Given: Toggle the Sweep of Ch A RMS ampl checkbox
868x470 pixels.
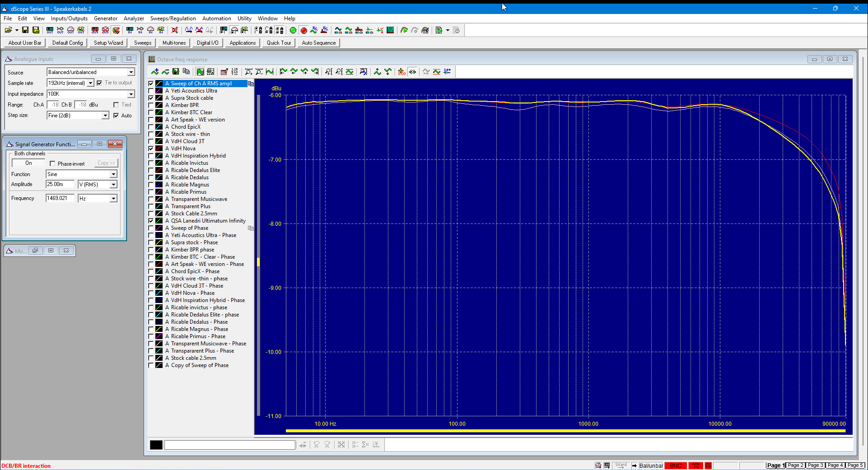Looking at the screenshot, I should click(151, 84).
